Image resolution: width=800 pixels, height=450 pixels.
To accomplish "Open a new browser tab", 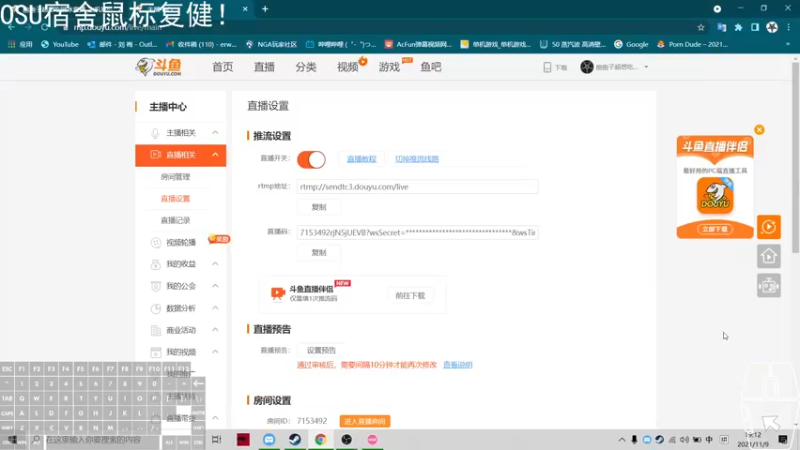I will click(265, 9).
